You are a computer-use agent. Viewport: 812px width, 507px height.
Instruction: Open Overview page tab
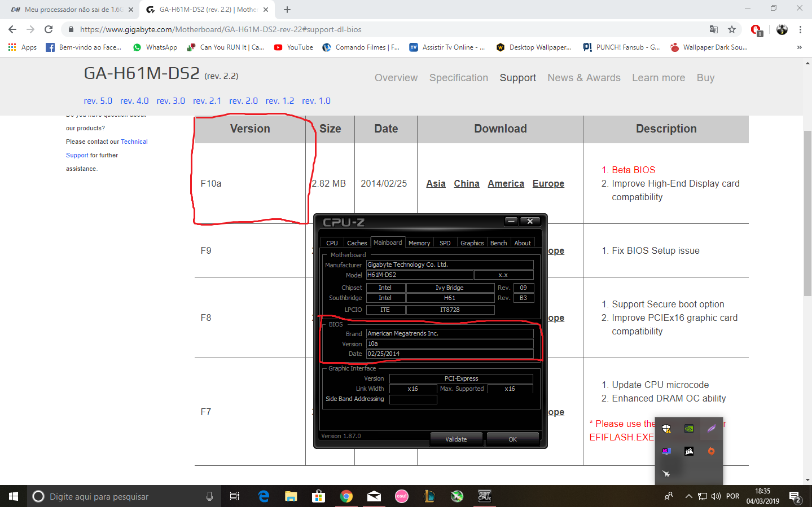click(396, 78)
